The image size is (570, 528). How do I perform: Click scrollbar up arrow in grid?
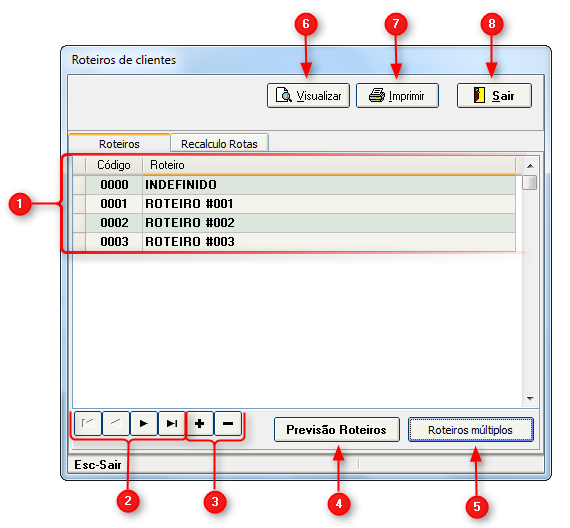coord(530,166)
